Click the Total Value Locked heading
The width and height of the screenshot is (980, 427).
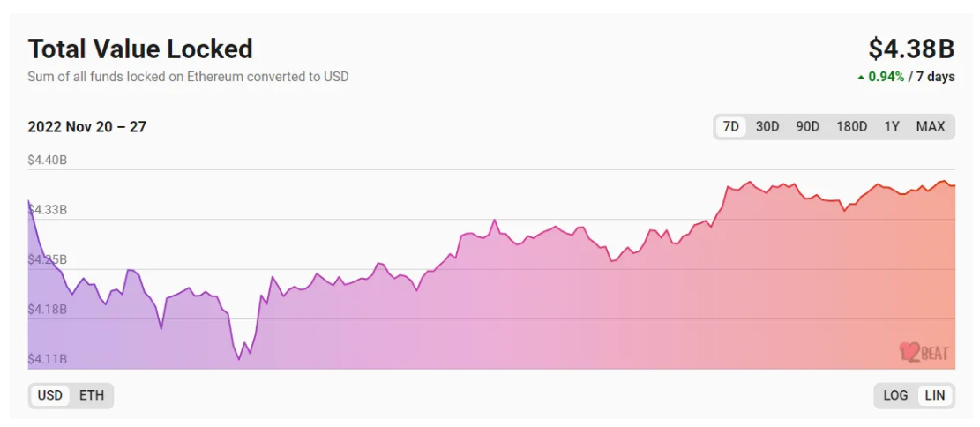point(140,49)
